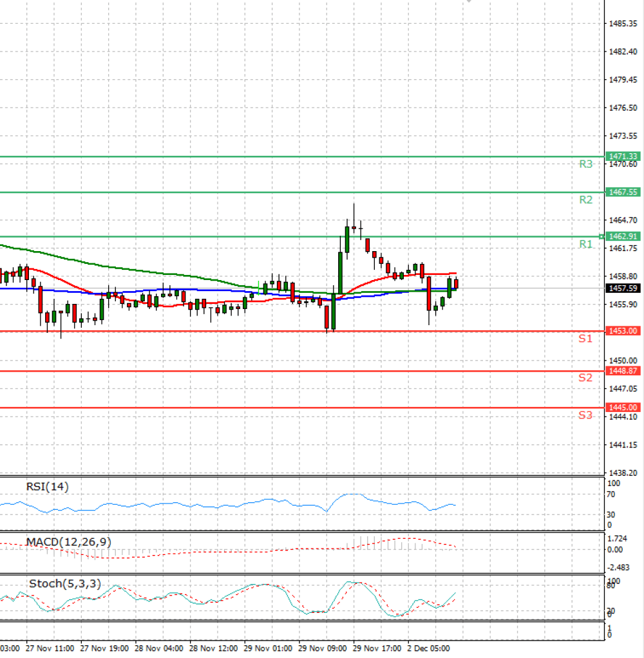Click the 1450.00 price axis value

623,361
